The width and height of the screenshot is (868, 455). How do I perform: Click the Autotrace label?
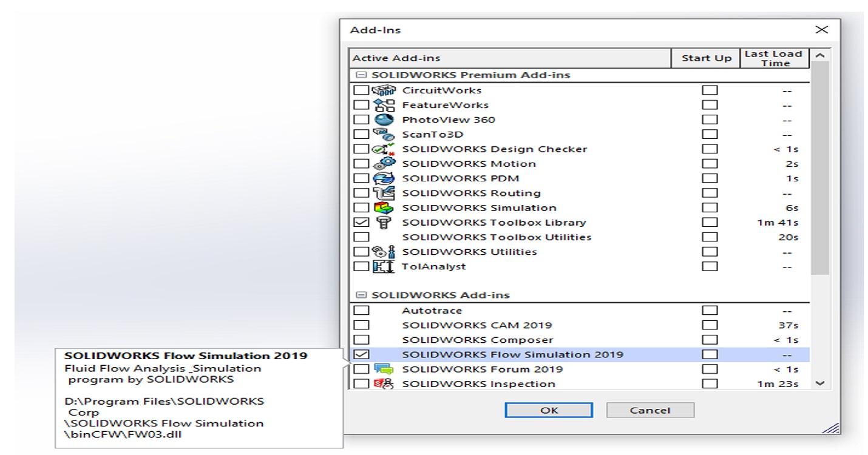point(432,311)
